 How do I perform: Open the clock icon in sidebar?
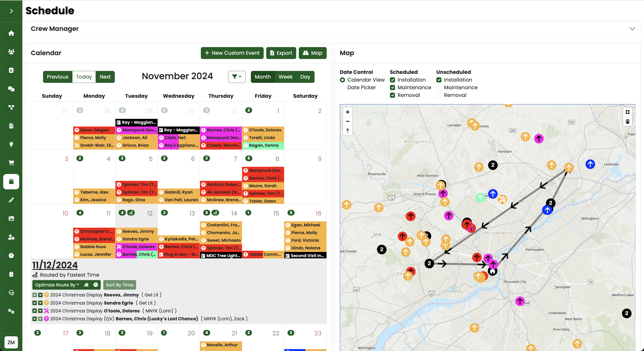tap(11, 256)
